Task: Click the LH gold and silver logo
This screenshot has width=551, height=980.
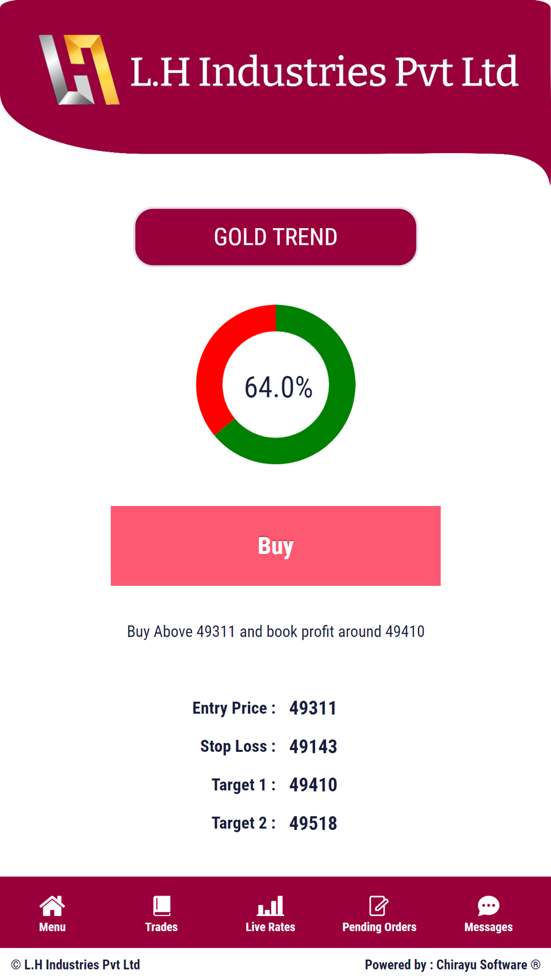Action: tap(79, 69)
